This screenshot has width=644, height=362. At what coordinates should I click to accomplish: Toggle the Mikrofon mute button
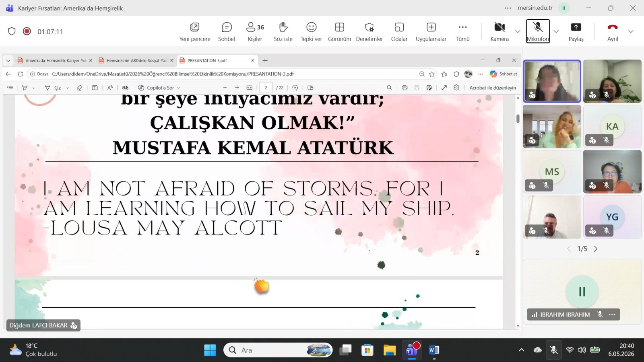pyautogui.click(x=538, y=31)
